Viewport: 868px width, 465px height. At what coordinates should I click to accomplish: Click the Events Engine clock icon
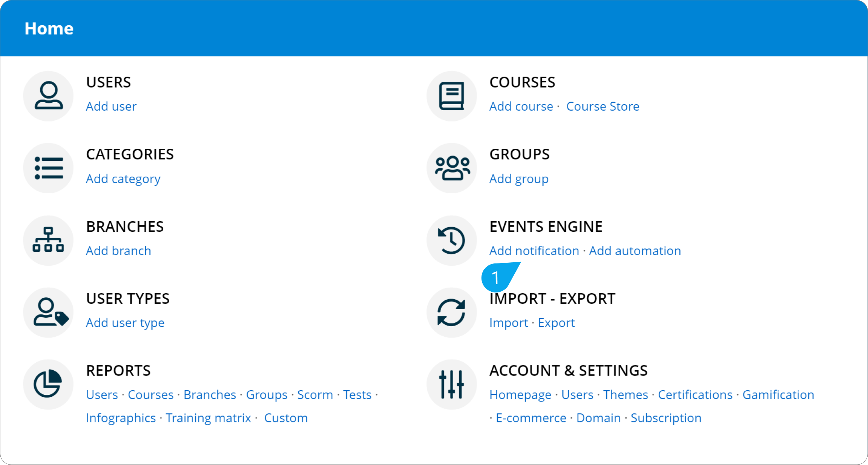451,240
